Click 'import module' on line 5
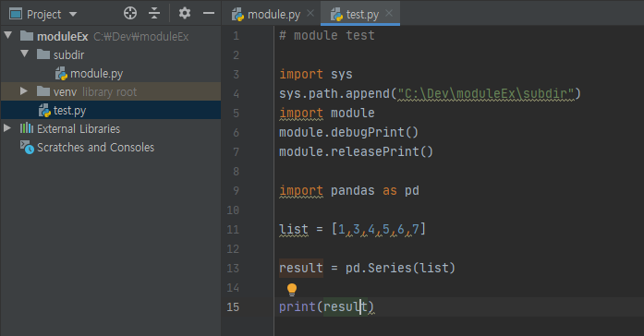Viewport: 644px width, 336px height. tap(327, 114)
